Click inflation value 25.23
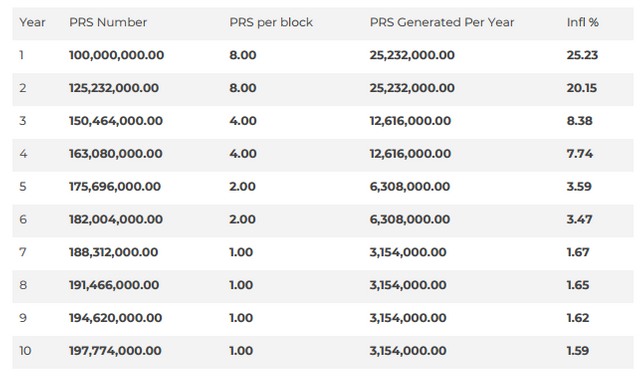 click(582, 55)
